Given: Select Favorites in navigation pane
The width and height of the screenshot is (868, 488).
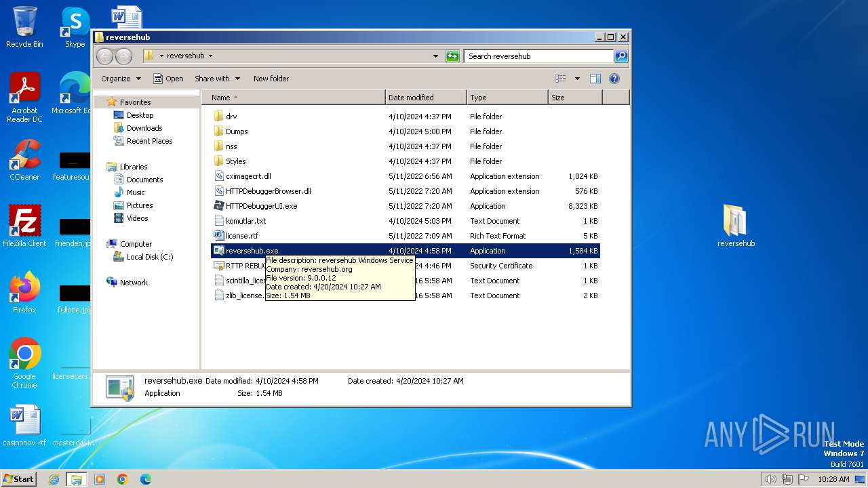Looking at the screenshot, I should point(135,102).
